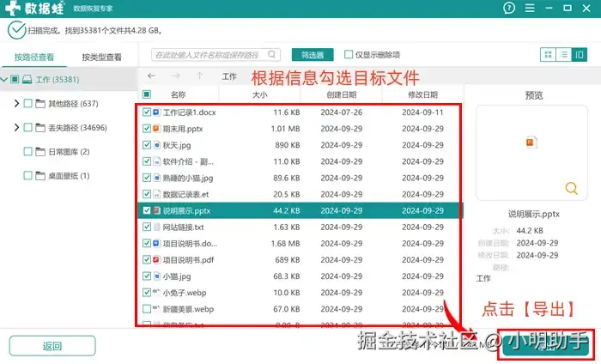Viewport: 601px width, 364px height.
Task: Go back with the left arrow
Action: coord(151,76)
